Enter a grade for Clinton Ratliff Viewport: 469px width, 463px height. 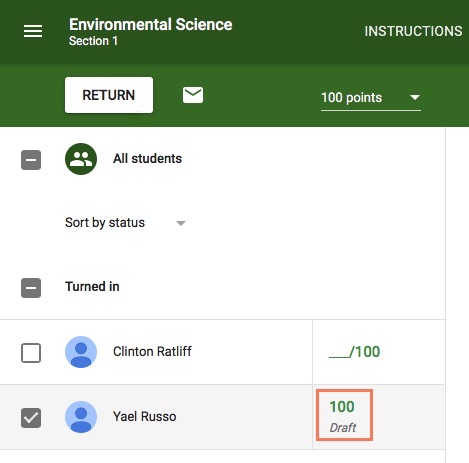tap(354, 352)
